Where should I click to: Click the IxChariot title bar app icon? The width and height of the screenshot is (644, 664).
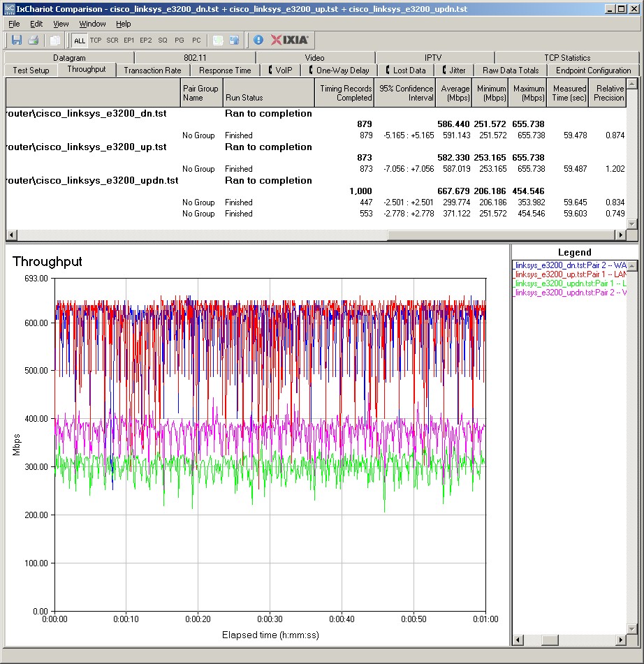click(x=9, y=9)
